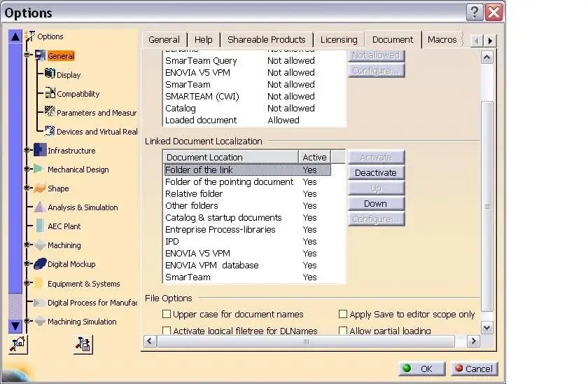Screen dimensions: 588x384
Task: Click the Parameters and Measure icon
Action: click(x=50, y=111)
